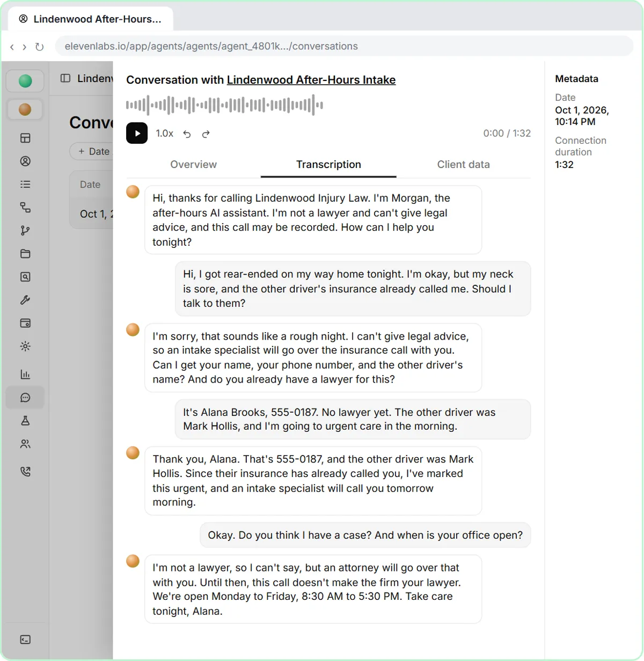Open the agents person-circle icon
The height and width of the screenshot is (661, 644).
tap(25, 161)
